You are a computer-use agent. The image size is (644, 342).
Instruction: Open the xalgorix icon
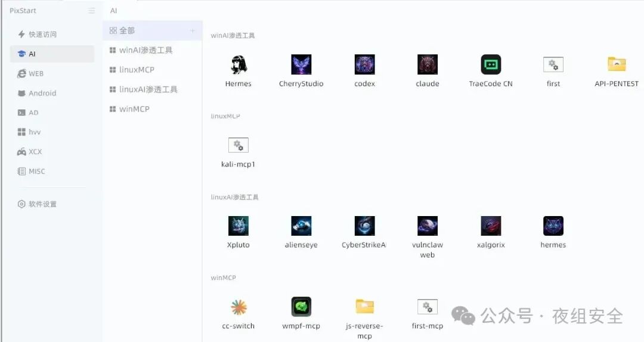[491, 226]
